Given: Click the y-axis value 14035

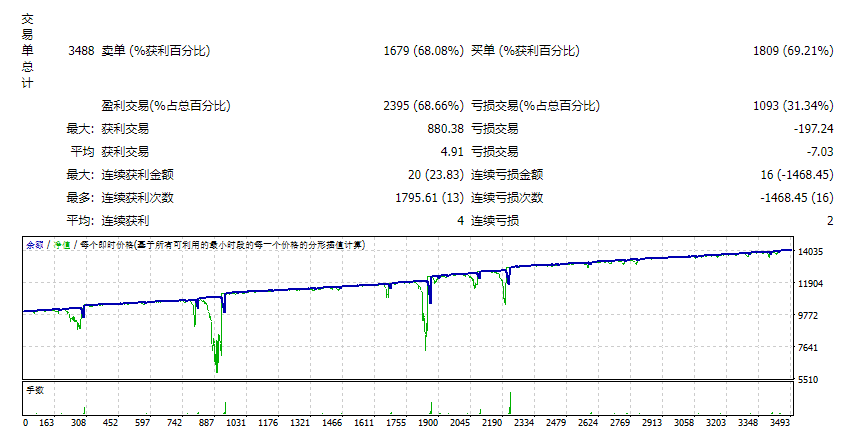Looking at the screenshot, I should 810,251.
